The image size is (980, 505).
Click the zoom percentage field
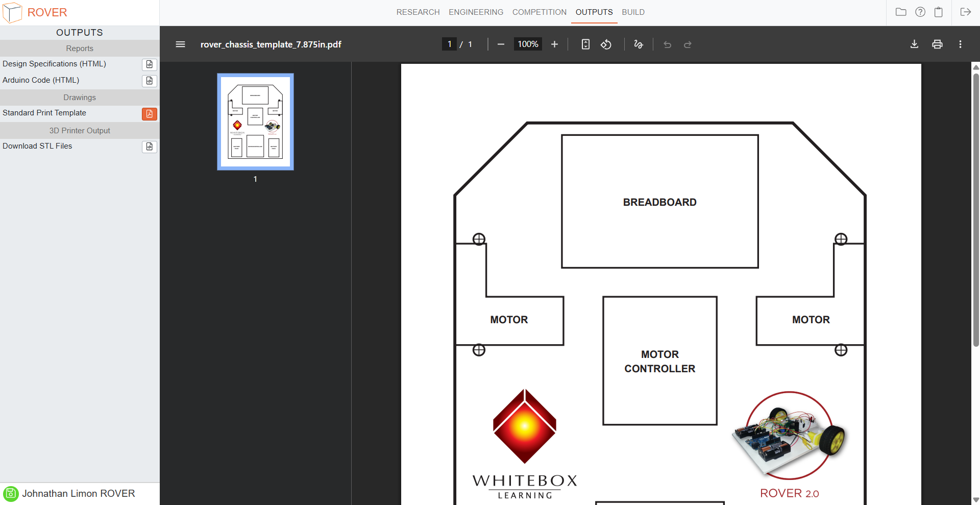click(x=528, y=44)
